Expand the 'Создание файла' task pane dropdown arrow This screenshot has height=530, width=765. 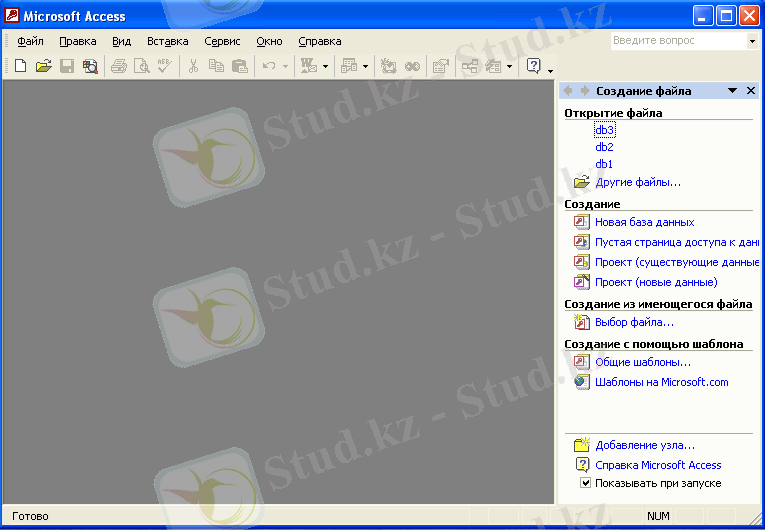tap(733, 91)
